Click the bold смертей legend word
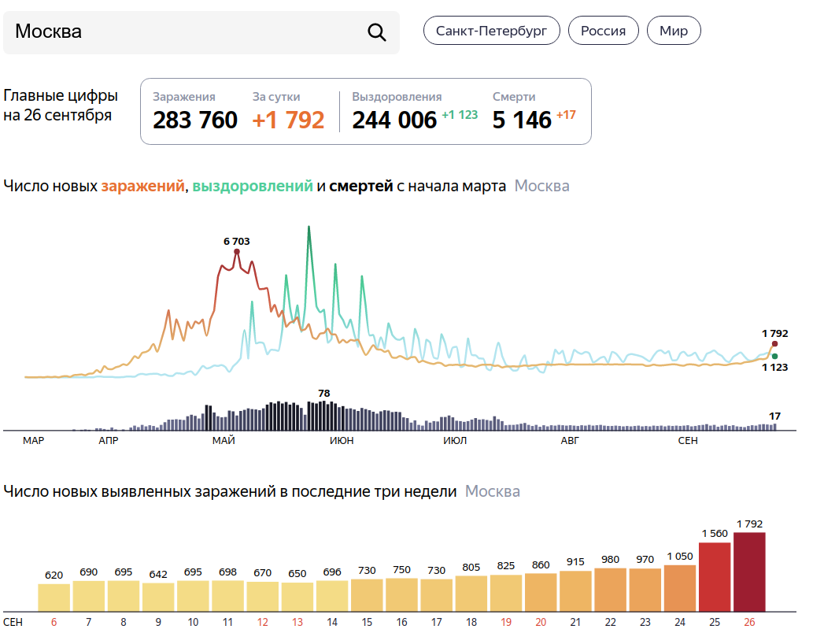 point(360,187)
